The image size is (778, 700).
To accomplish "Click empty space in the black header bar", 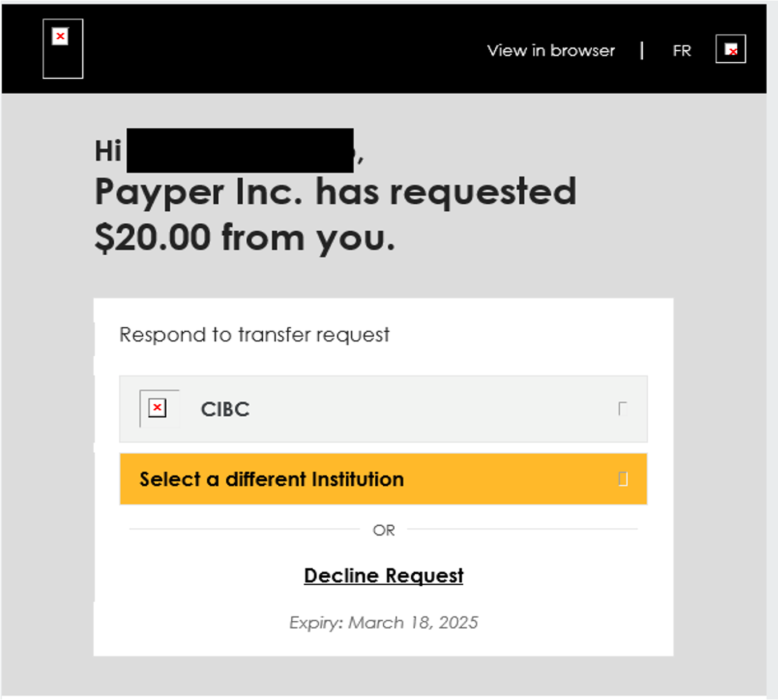I will (286, 49).
